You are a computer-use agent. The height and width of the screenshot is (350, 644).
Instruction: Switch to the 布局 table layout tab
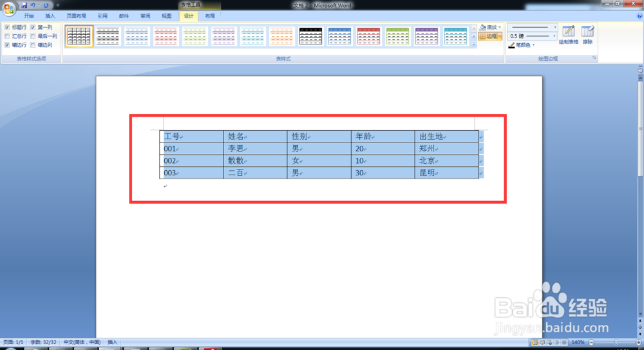tap(210, 16)
